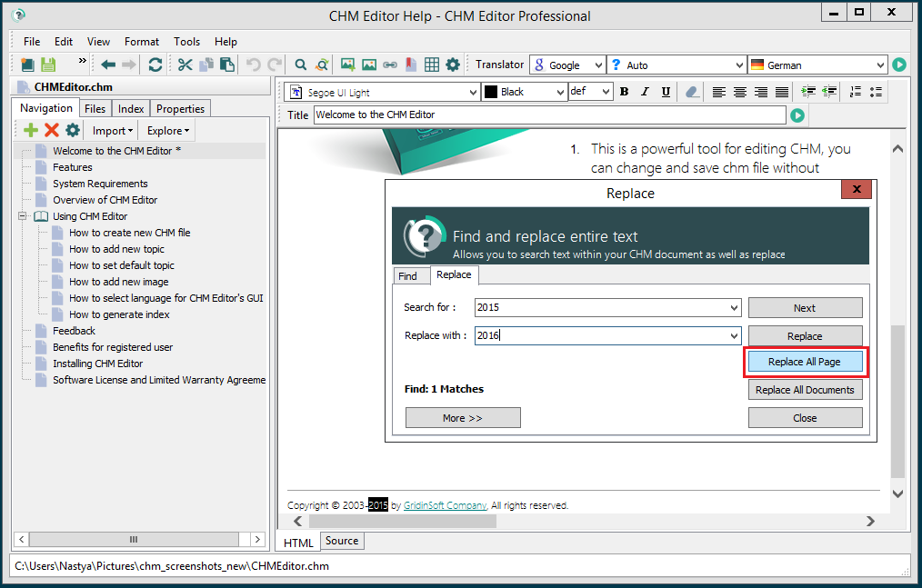Enable underline formatting
Image resolution: width=922 pixels, height=588 pixels.
pos(666,92)
